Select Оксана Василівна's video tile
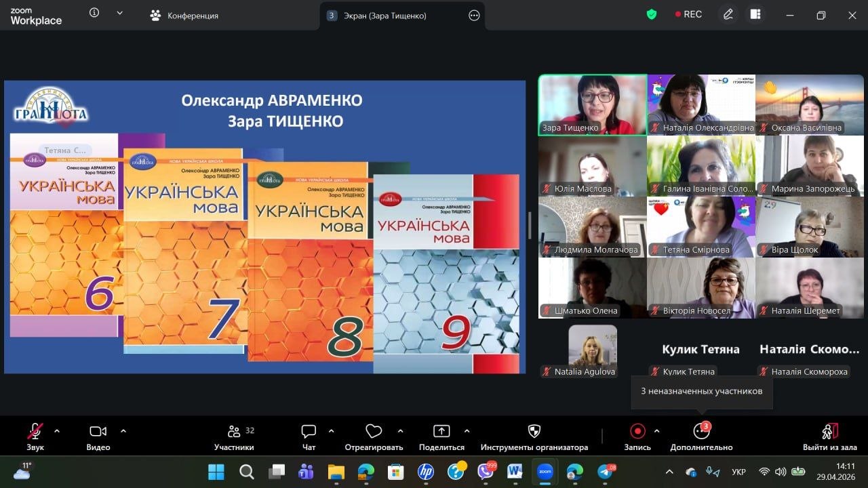This screenshot has height=488, width=868. [x=810, y=104]
